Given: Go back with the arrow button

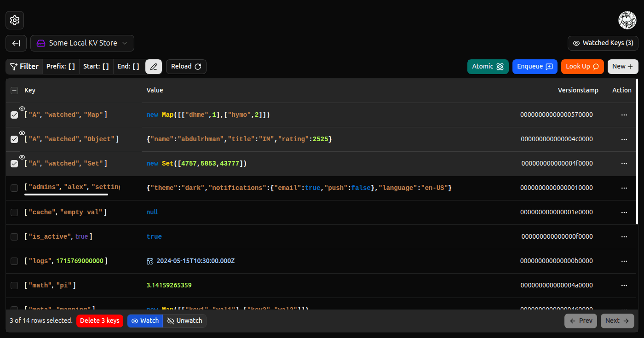Looking at the screenshot, I should pyautogui.click(x=16, y=43).
